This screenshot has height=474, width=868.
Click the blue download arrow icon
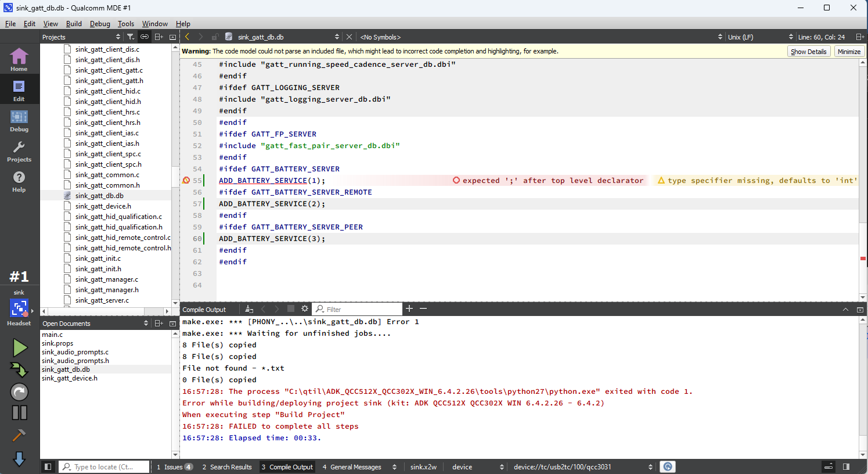[19, 459]
